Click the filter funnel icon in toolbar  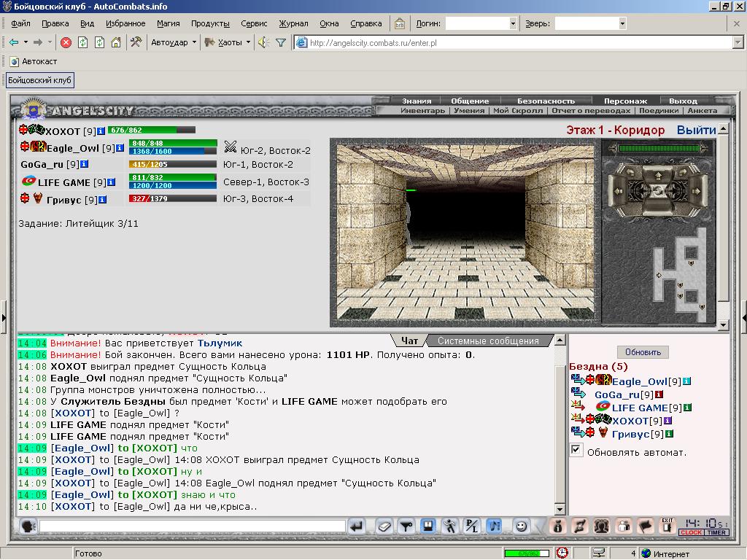coord(281,43)
